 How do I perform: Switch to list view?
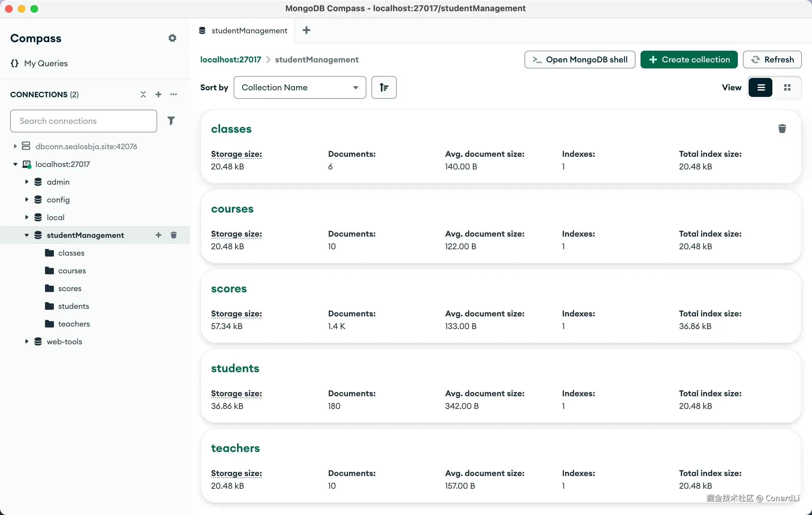click(760, 88)
